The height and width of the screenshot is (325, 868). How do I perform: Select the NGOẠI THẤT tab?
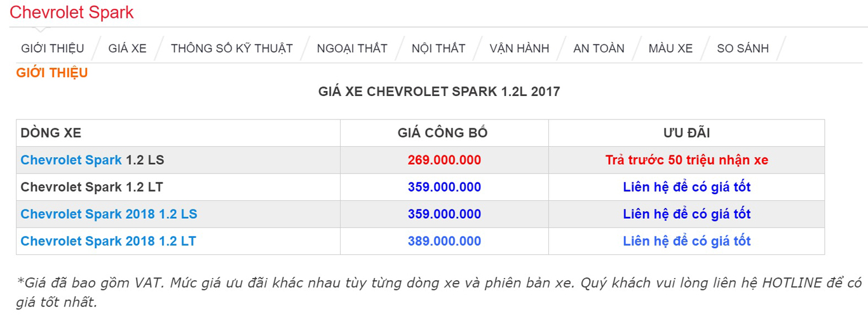(x=352, y=48)
